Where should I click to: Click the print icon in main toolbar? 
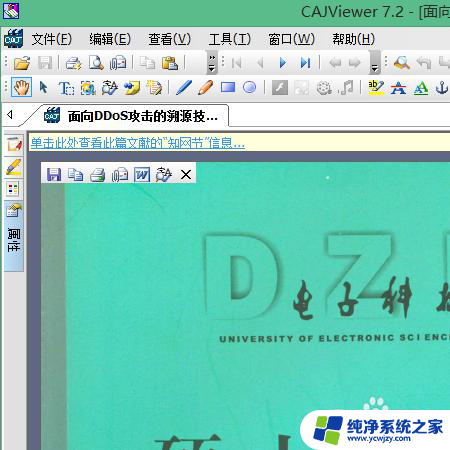(x=74, y=63)
